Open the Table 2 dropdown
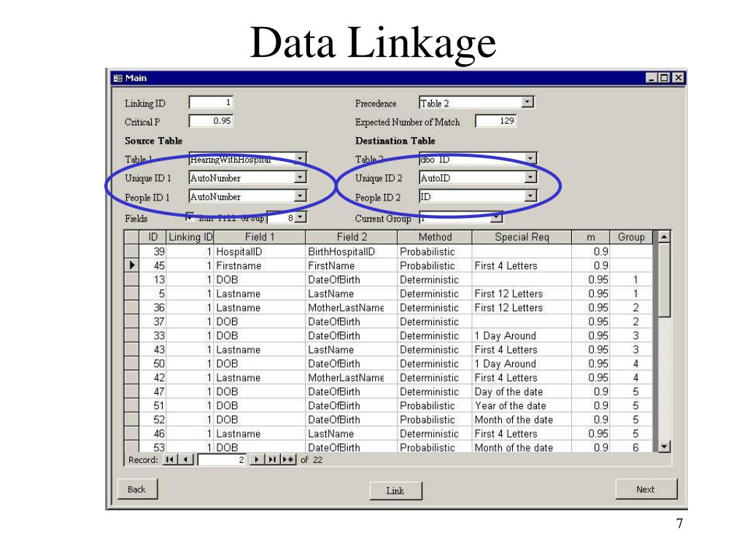The height and width of the screenshot is (560, 747). 530,158
